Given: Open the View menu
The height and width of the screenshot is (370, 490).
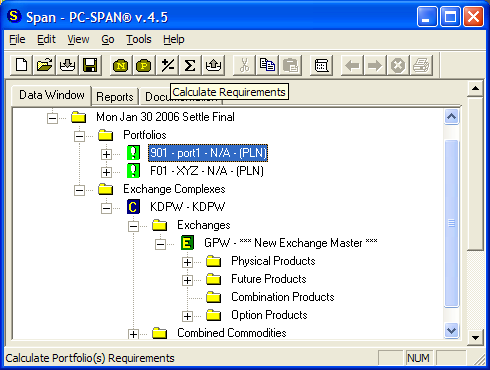Looking at the screenshot, I should click(78, 39).
